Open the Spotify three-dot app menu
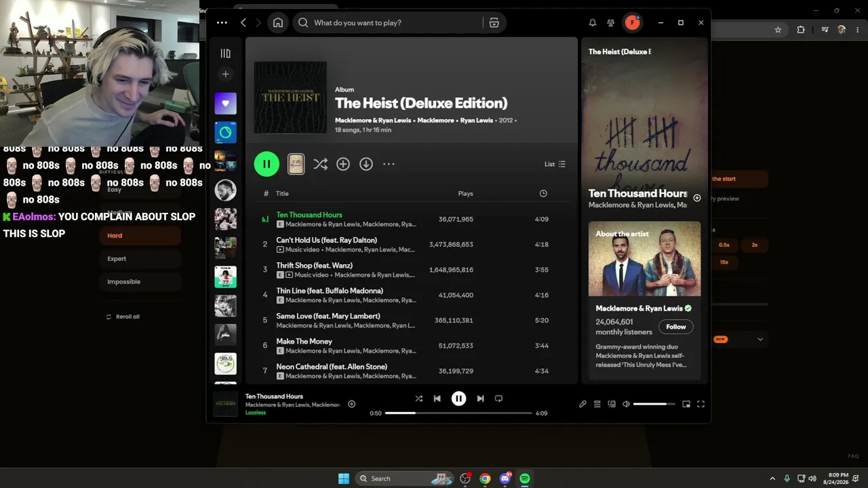868x488 pixels. pyautogui.click(x=222, y=22)
